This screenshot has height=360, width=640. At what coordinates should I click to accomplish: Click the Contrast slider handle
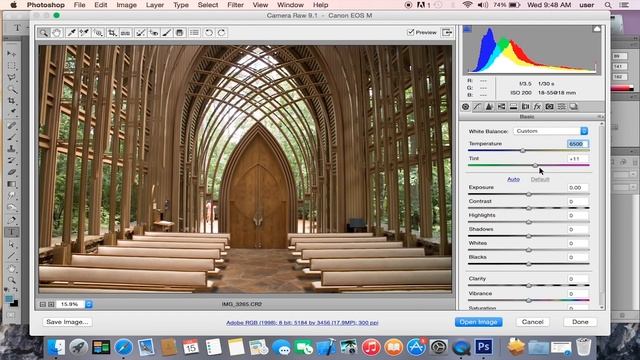(529, 208)
